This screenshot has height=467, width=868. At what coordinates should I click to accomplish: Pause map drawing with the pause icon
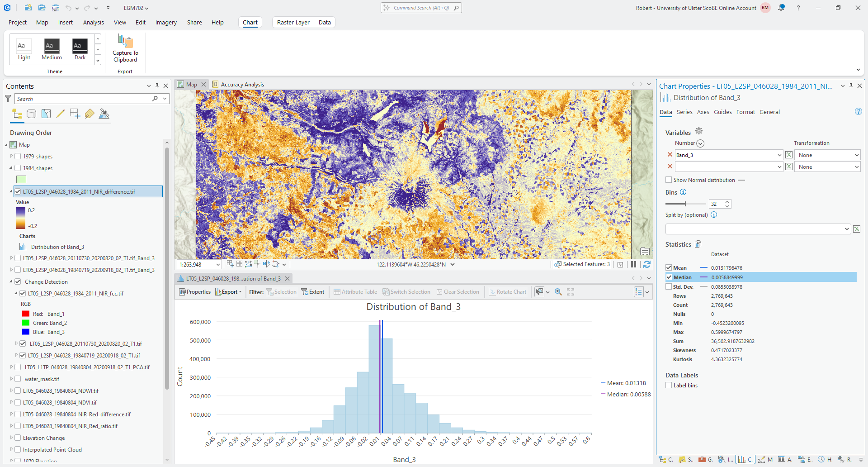633,264
